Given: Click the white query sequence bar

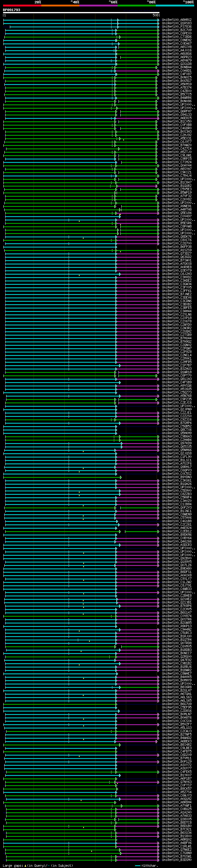Looking at the screenshot, I should (x=81, y=12).
